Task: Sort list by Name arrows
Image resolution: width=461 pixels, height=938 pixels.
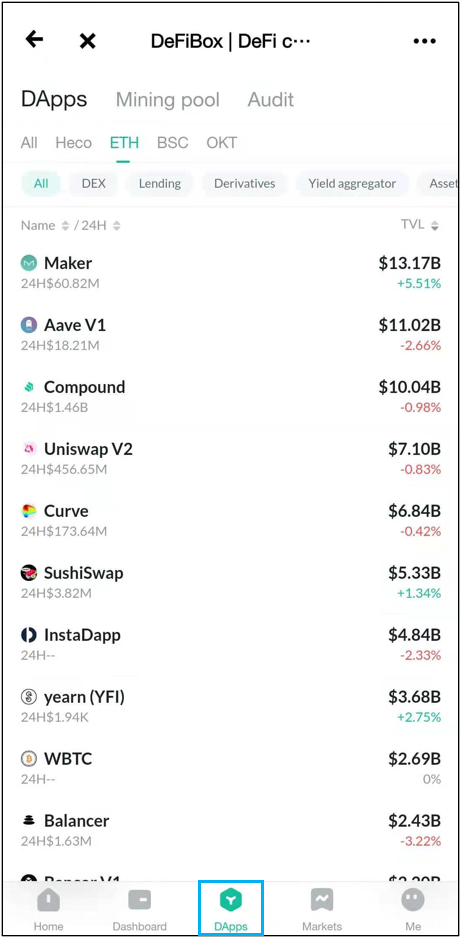Action: (x=66, y=226)
